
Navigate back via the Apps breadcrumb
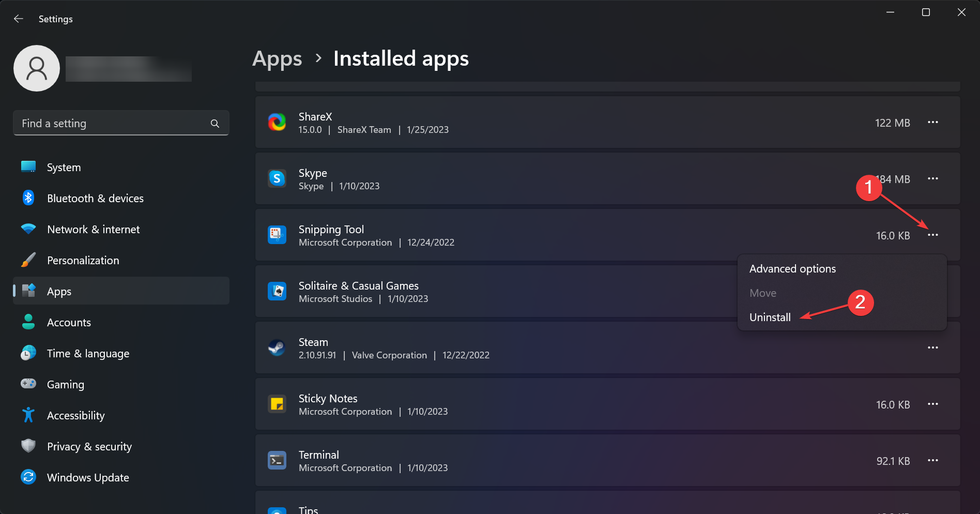click(x=277, y=58)
